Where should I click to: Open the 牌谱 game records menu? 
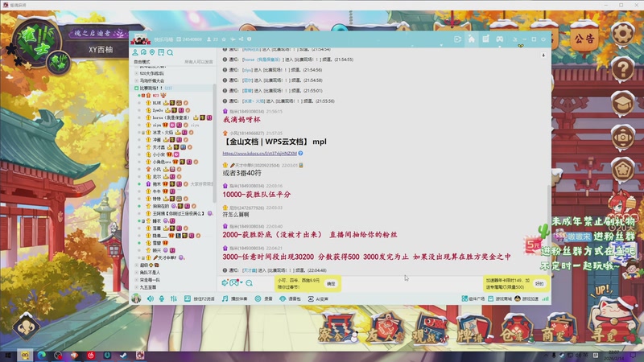point(473,331)
